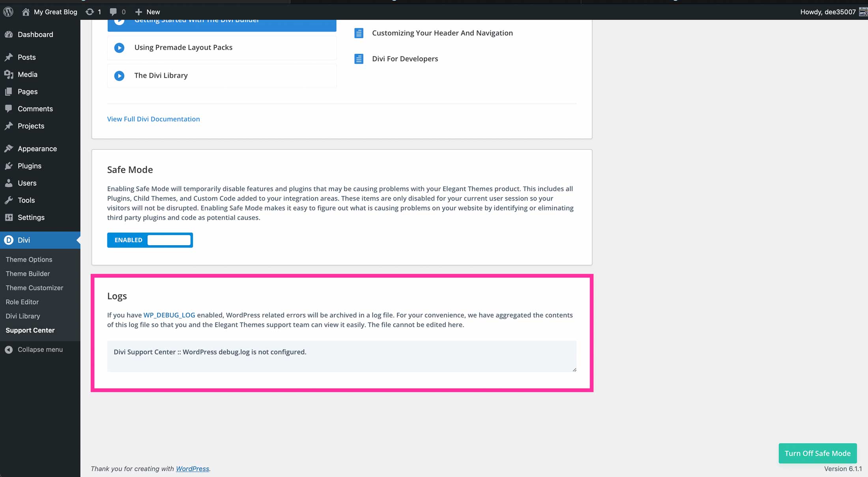Click the Appearance icon in sidebar
The height and width of the screenshot is (477, 868).
tap(8, 148)
